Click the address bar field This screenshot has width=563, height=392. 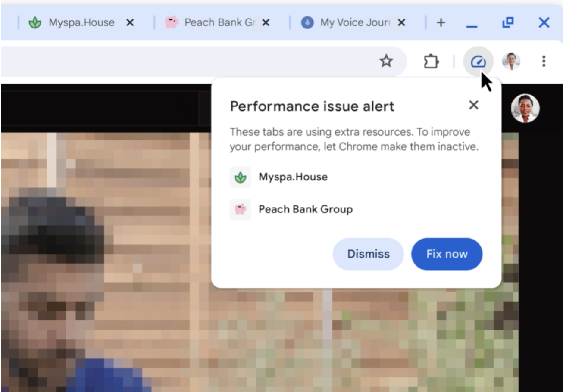click(203, 62)
